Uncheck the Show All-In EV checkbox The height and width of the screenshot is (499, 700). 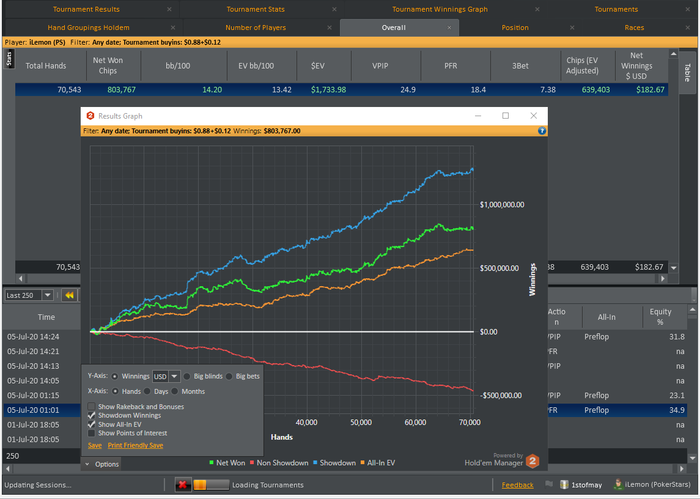tap(91, 424)
